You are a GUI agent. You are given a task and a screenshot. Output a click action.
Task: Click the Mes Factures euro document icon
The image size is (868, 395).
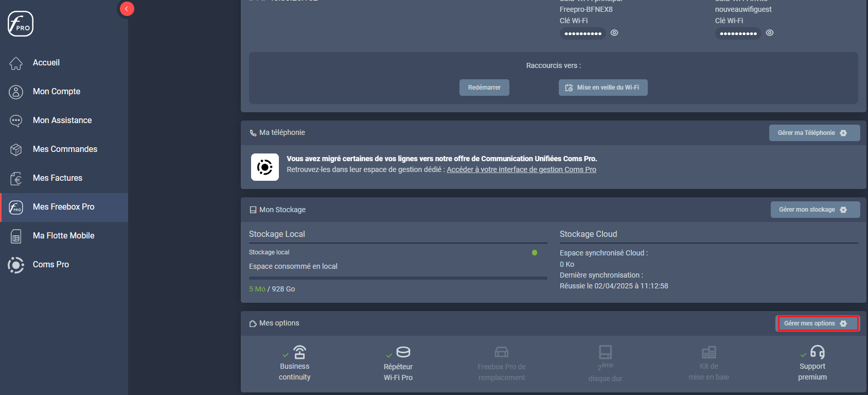(x=16, y=178)
